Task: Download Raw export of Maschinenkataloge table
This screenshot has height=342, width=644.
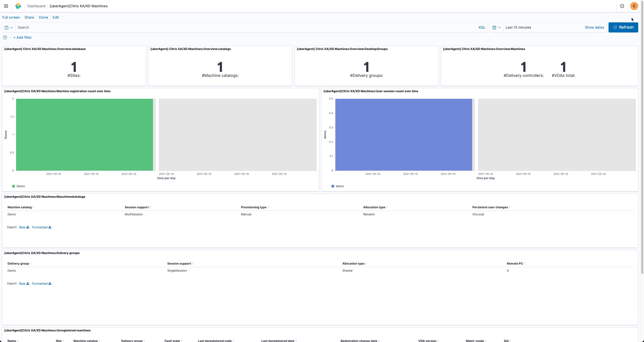Action: click(24, 227)
